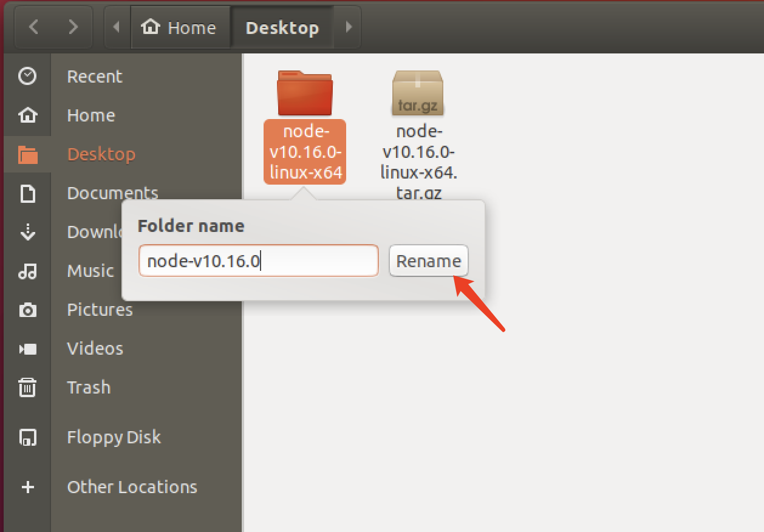
Task: Click the back navigation arrow
Action: pos(33,27)
